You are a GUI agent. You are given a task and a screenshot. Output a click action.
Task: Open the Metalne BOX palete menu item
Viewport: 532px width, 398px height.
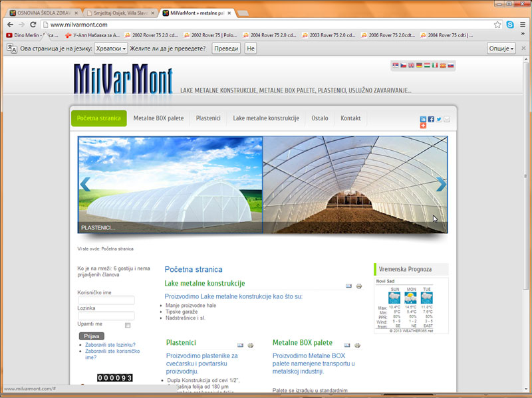tap(158, 118)
